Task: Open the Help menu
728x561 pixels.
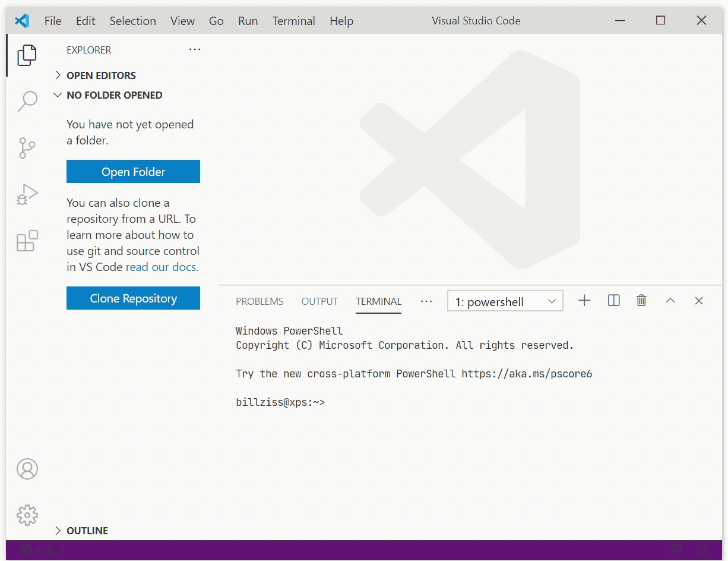Action: pos(341,21)
